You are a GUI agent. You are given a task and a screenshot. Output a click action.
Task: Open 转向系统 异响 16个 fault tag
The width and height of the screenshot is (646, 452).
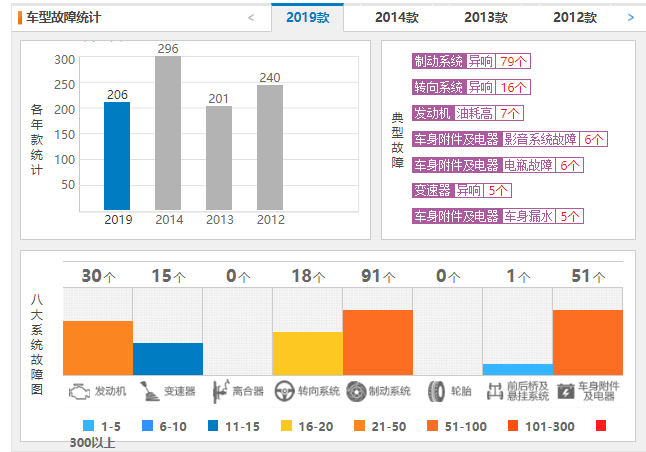[x=471, y=87]
